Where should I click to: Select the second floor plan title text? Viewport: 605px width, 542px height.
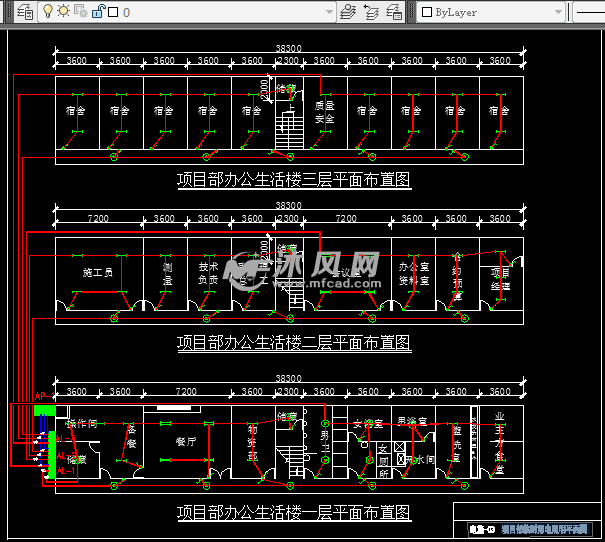click(x=294, y=343)
